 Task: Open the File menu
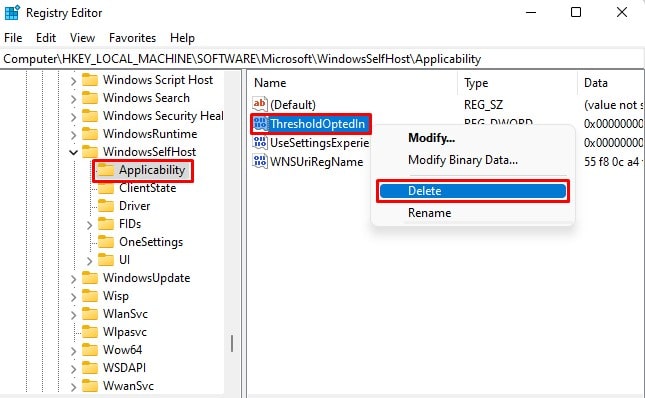point(13,38)
